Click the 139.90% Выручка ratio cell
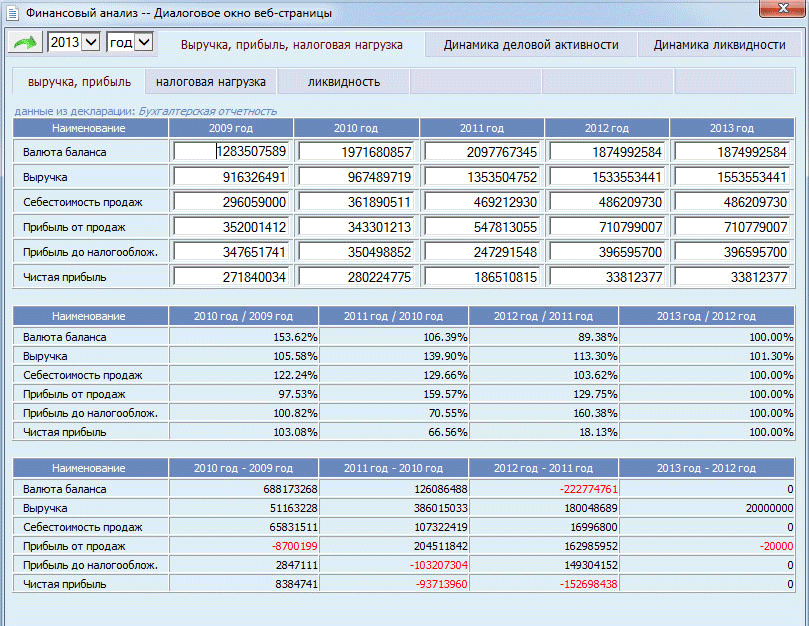 pos(393,356)
